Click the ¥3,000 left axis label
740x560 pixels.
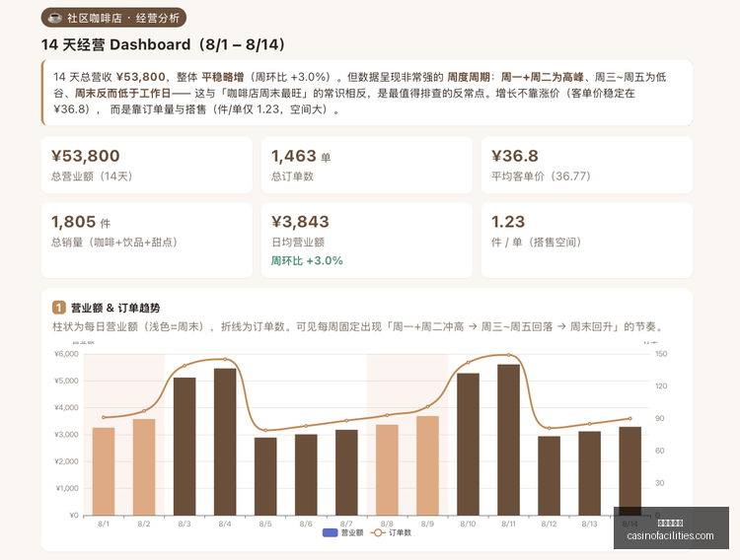point(66,435)
